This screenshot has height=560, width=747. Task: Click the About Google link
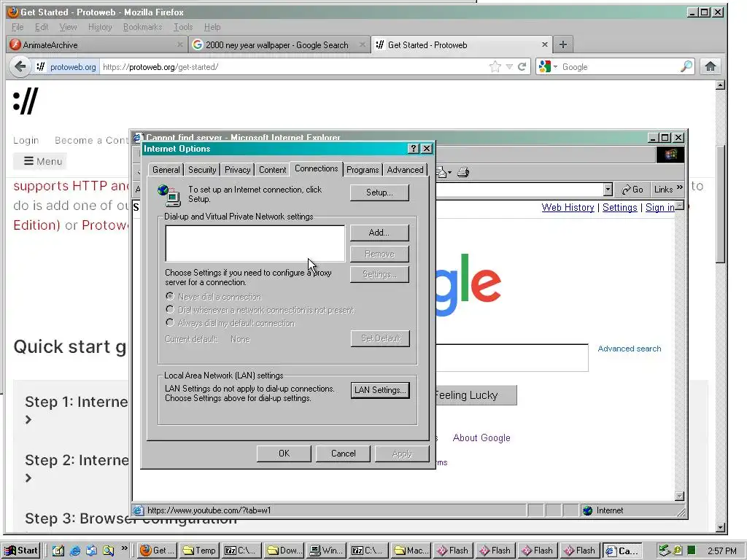point(481,437)
